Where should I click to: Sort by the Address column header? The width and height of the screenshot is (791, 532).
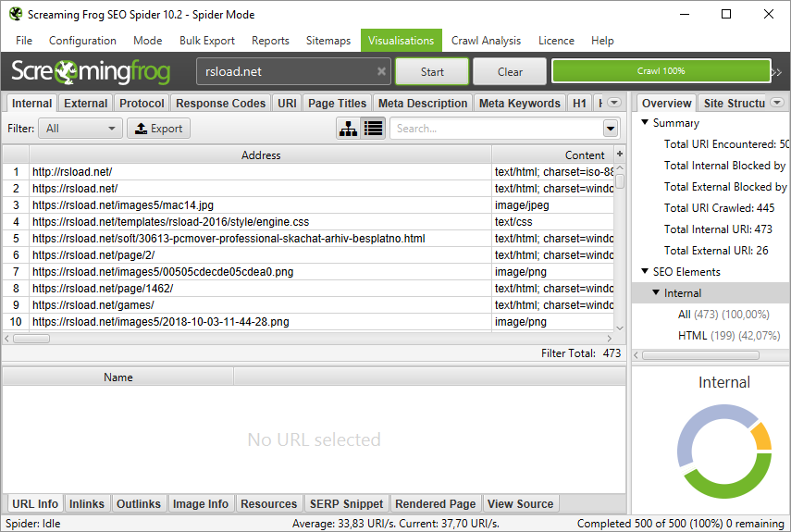tap(260, 155)
